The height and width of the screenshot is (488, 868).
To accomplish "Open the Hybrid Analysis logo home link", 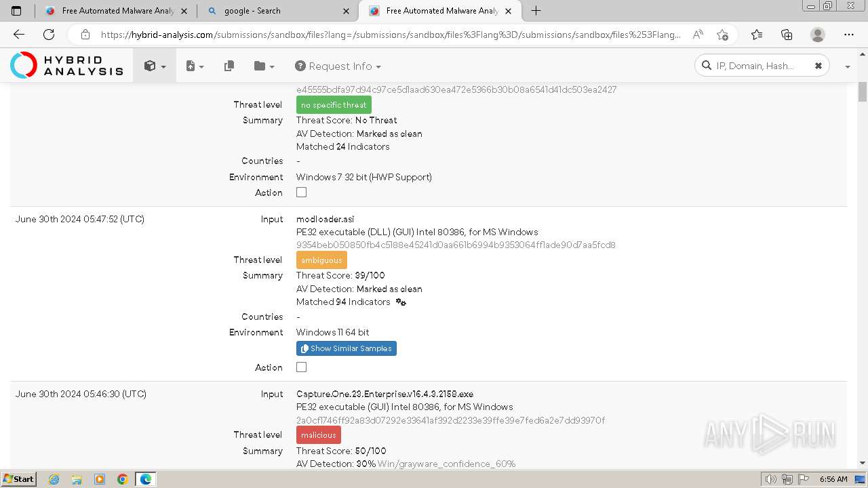I will coord(66,65).
